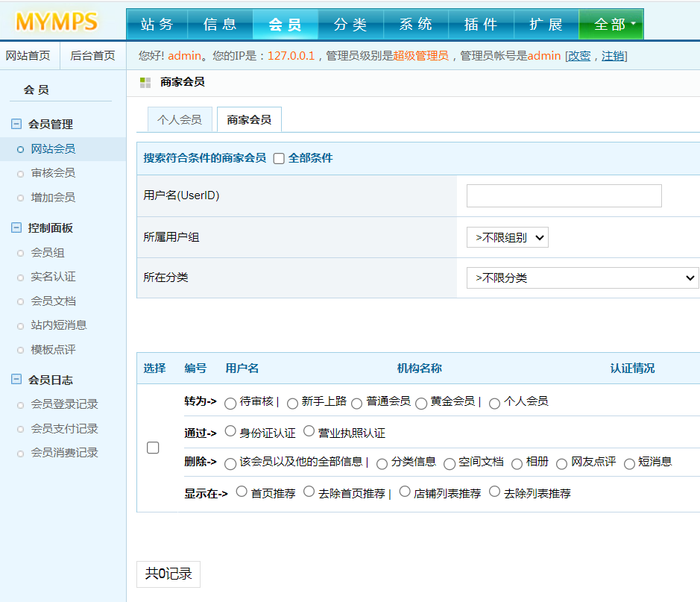This screenshot has width=700, height=602.
Task: Click the 注销 logout link
Action: [x=613, y=56]
